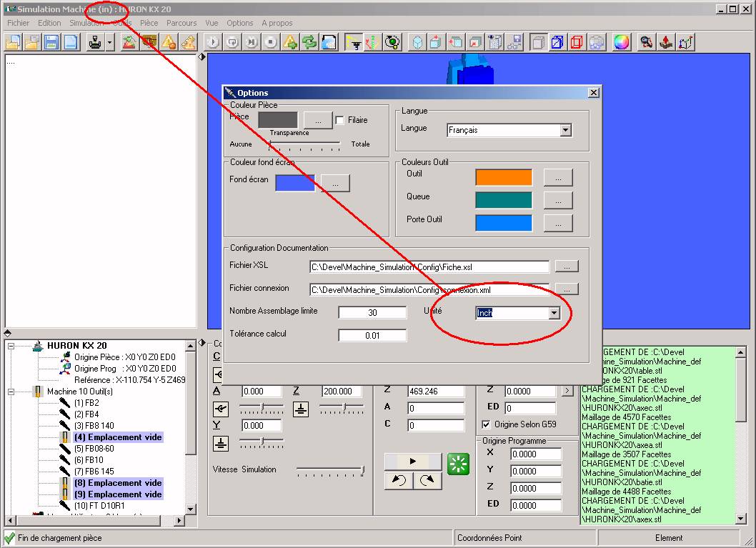Select the (3) FB8 140 tool

(94, 426)
